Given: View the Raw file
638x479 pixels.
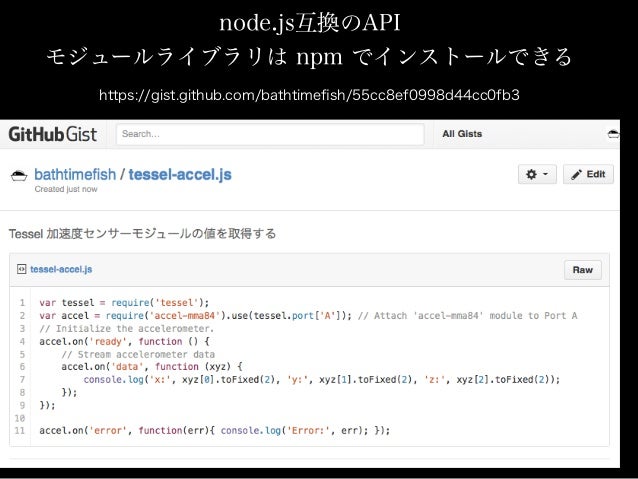Looking at the screenshot, I should pyautogui.click(x=583, y=270).
